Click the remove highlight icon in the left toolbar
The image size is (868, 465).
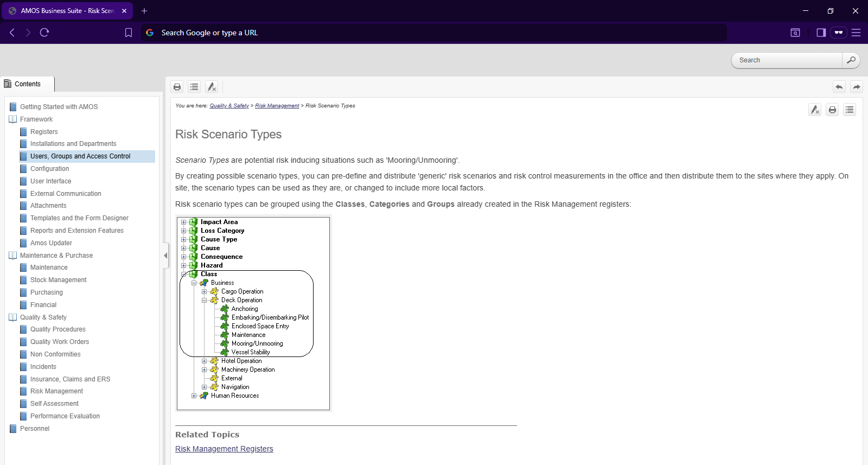coord(212,87)
